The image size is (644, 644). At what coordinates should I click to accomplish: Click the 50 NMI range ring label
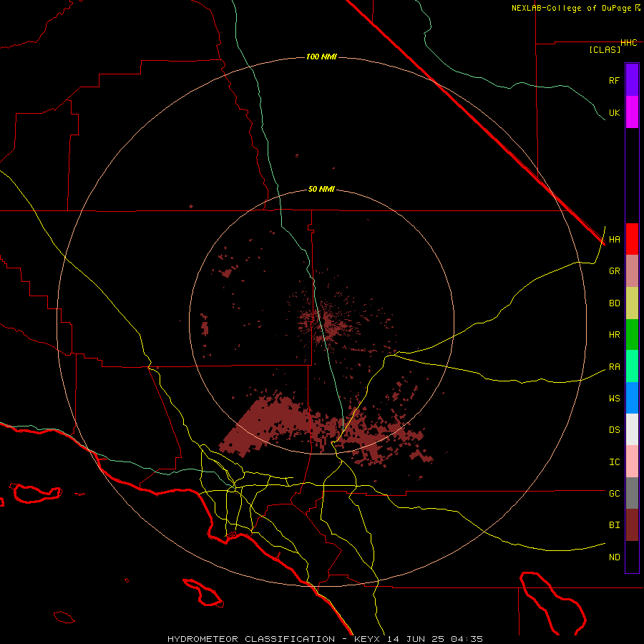(321, 189)
